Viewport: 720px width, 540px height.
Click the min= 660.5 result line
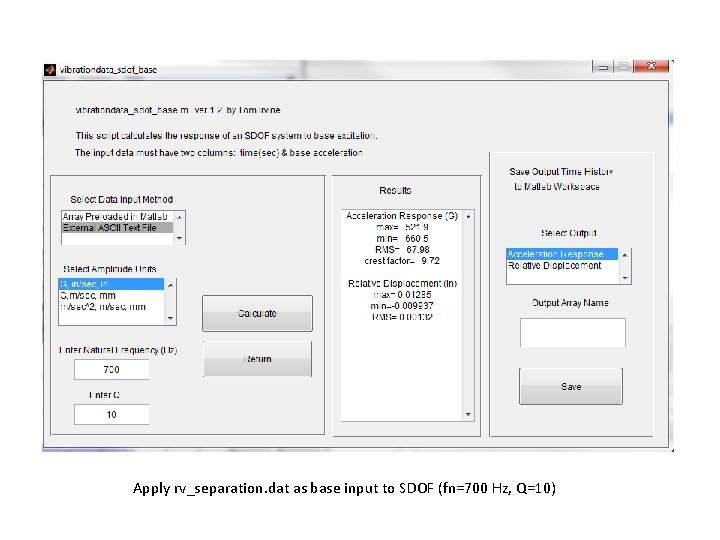402,238
